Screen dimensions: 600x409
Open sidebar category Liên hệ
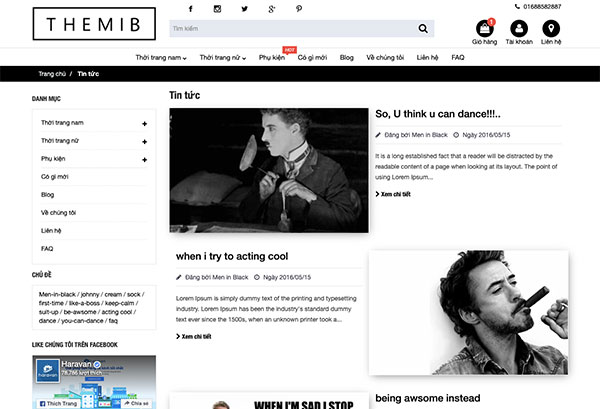point(51,231)
